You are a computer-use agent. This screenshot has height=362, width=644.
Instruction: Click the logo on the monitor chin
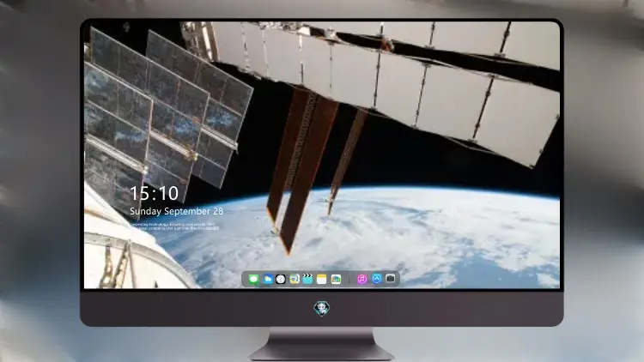(x=322, y=308)
